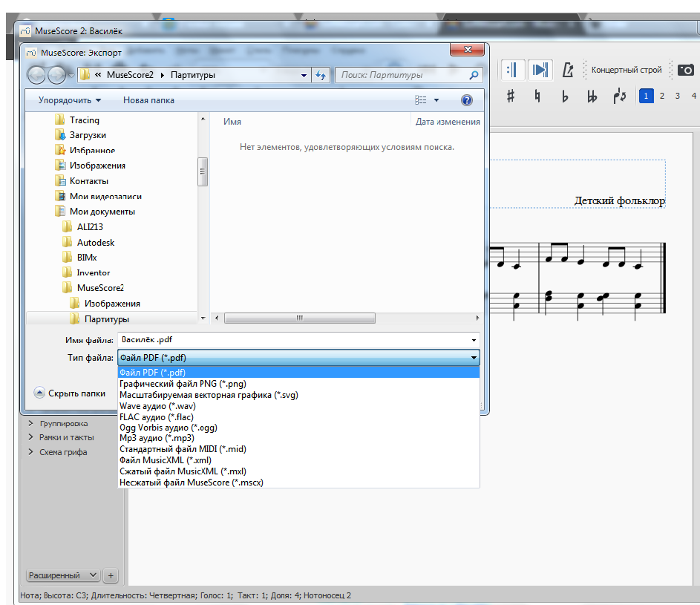Screen dimensions: 700x605
Task: Choose Ogg Vorbis аудио (*.ogg) option
Action: click(x=298, y=428)
